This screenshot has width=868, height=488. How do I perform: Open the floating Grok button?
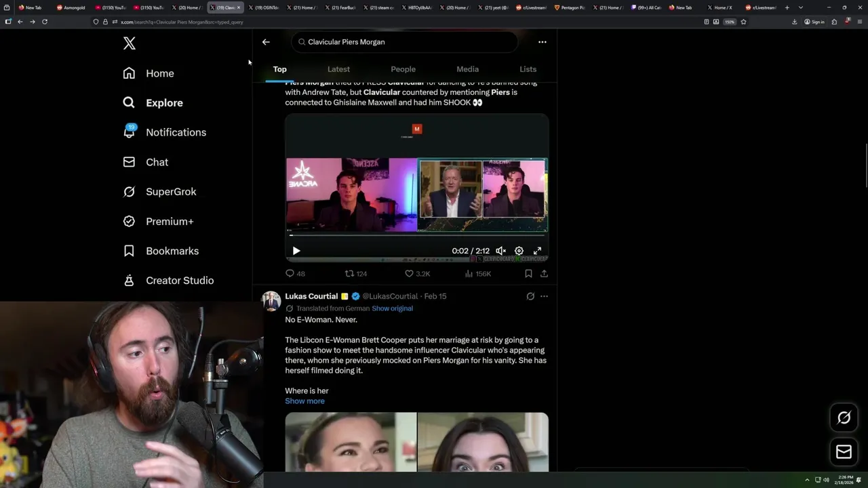[844, 418]
